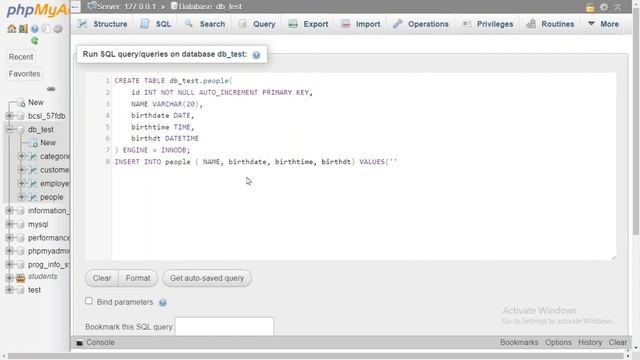The height and width of the screenshot is (360, 640).
Task: Click Get auto-saved query button
Action: [207, 278]
